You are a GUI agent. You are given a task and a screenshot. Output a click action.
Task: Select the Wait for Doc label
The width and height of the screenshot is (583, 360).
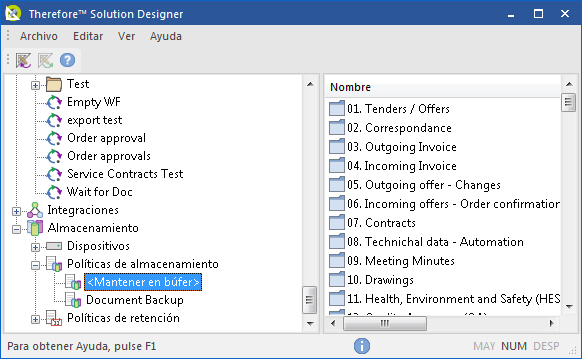pyautogui.click(x=100, y=192)
